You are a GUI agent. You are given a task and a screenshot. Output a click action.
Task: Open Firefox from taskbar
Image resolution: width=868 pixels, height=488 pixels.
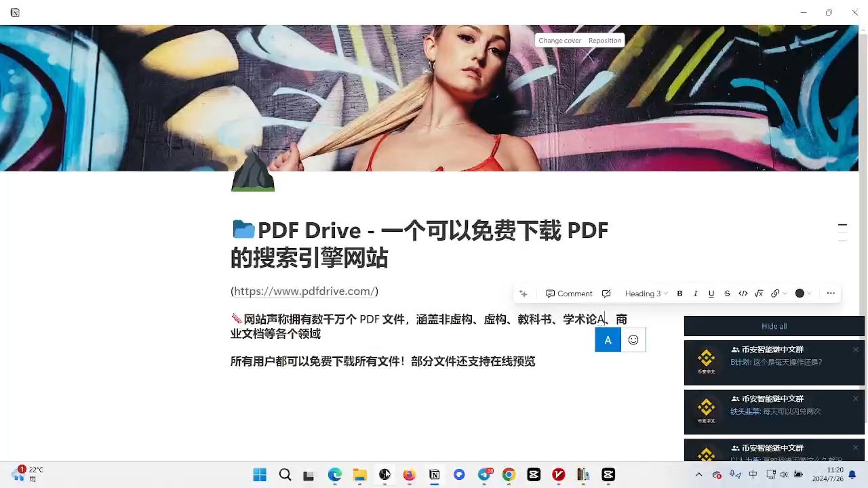point(409,474)
